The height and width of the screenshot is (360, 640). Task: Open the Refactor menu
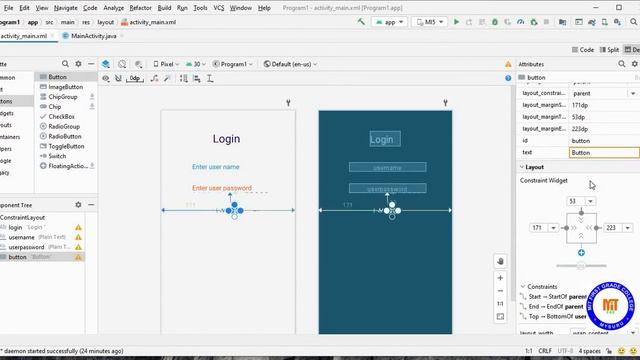(x=140, y=8)
